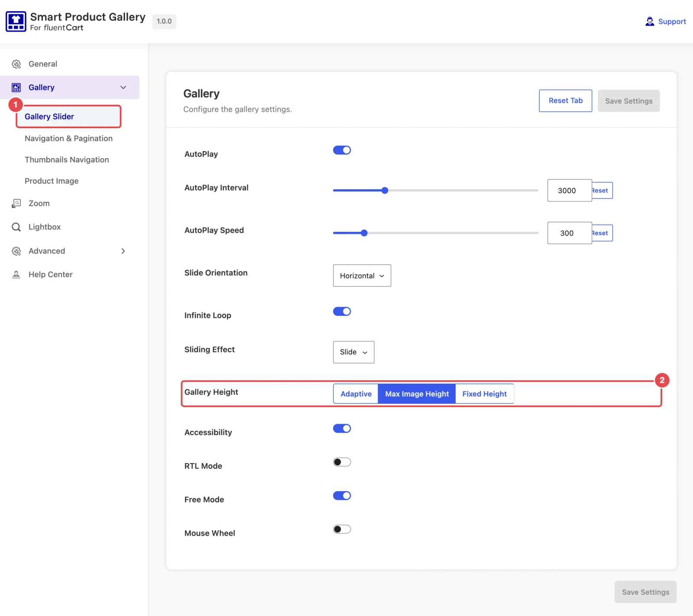Open the Gallery Slider submenu item

pyautogui.click(x=68, y=117)
